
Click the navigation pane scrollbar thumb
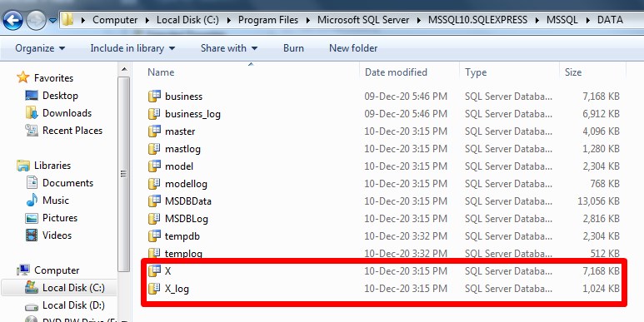click(123, 174)
